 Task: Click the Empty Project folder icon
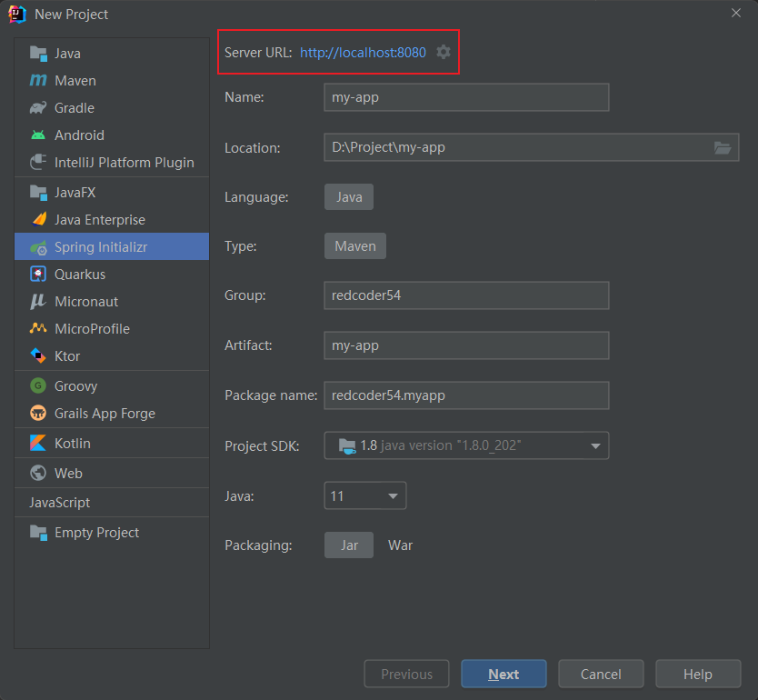(x=38, y=533)
